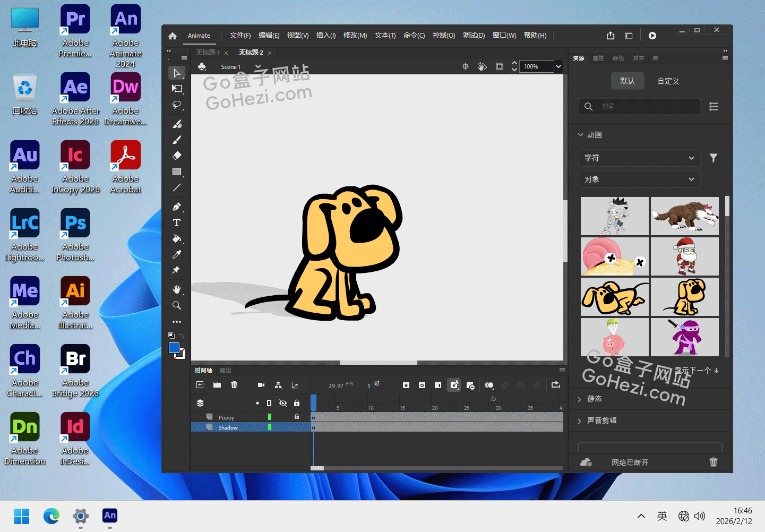Switch to the 无标题-1 document tab

208,53
